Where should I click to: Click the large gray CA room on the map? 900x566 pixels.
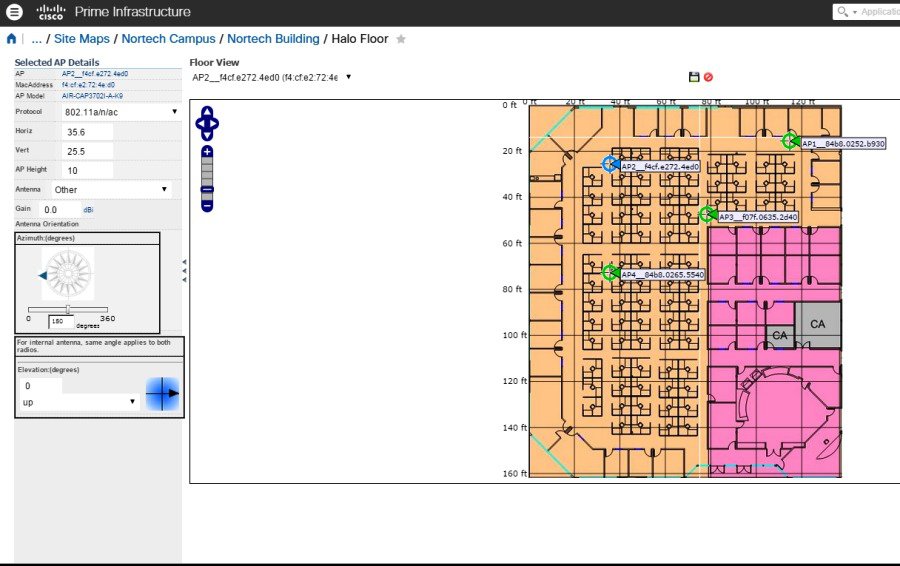[x=818, y=324]
